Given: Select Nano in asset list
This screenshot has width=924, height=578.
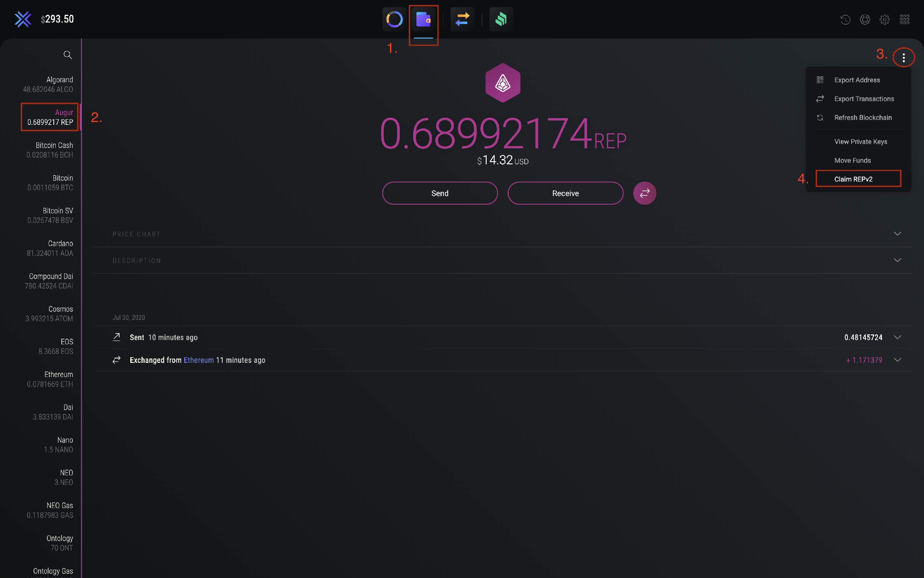Looking at the screenshot, I should point(58,445).
